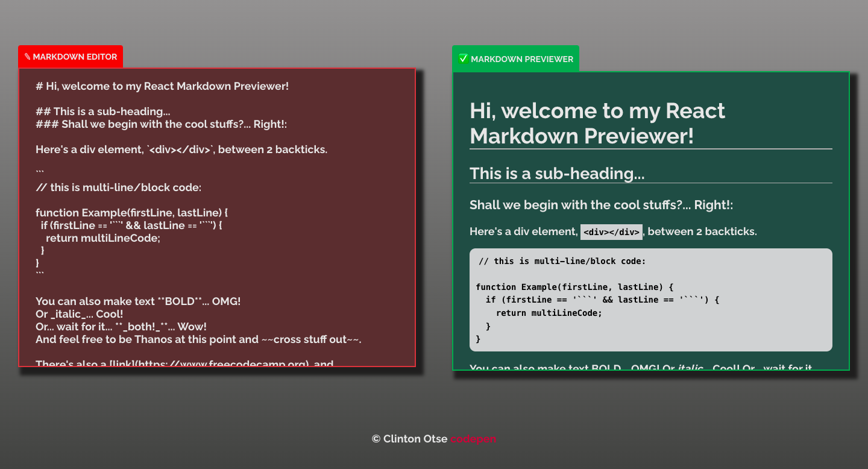This screenshot has height=469, width=868.
Task: Click the green checkmark icon beside Markdown Previewer
Action: [x=464, y=58]
